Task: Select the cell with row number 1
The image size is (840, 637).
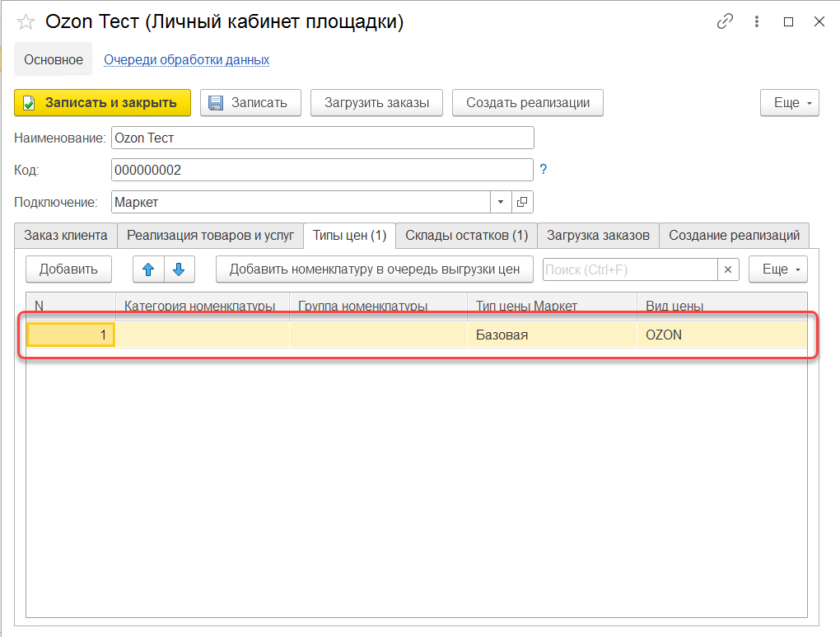Action: (71, 335)
